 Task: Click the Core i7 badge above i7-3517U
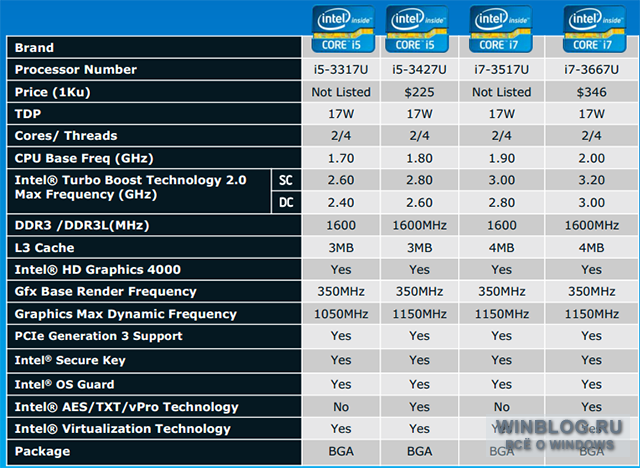[x=500, y=29]
